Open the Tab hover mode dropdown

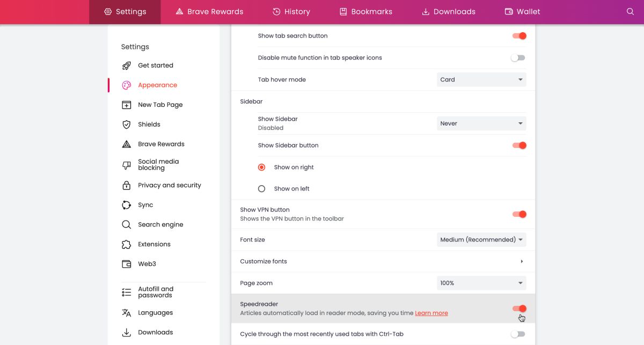(x=481, y=79)
